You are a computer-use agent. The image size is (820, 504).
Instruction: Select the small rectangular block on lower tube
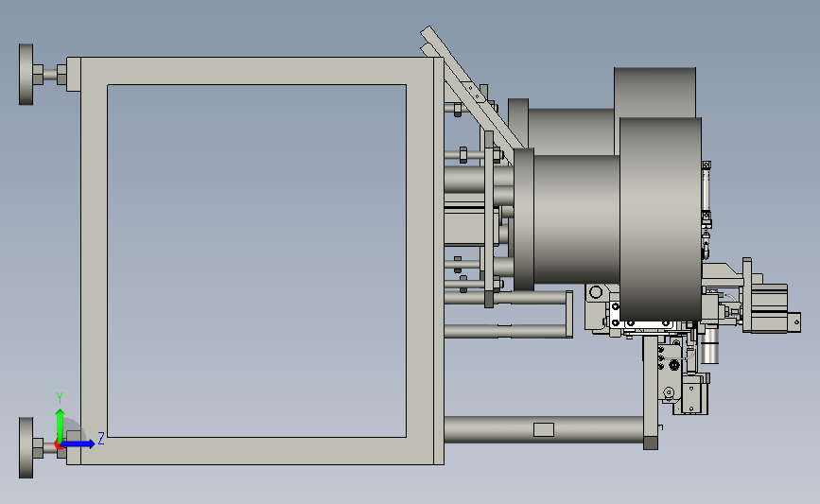pyautogui.click(x=543, y=429)
